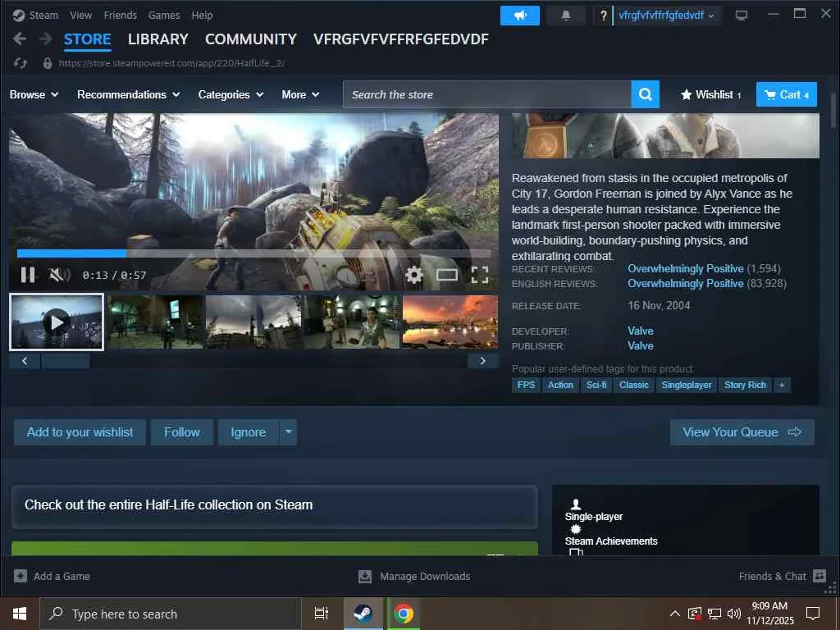
Task: Open the Games menu
Action: click(164, 15)
